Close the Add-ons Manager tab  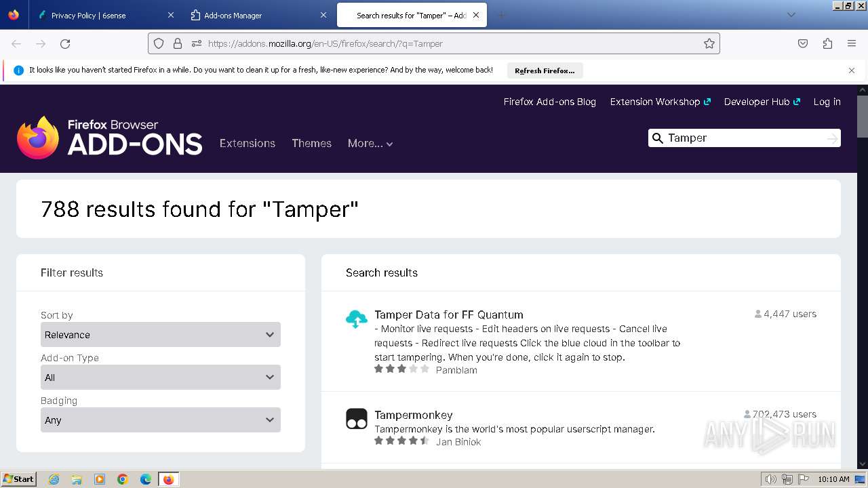(323, 15)
